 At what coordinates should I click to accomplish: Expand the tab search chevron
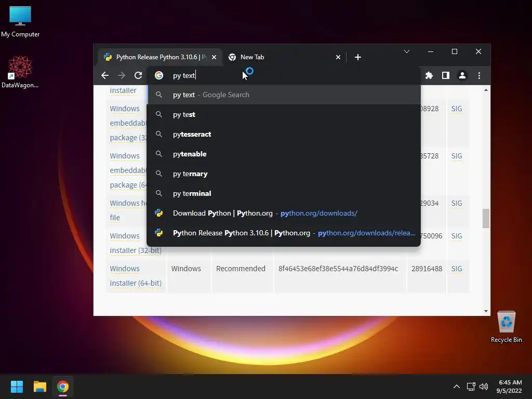point(406,51)
